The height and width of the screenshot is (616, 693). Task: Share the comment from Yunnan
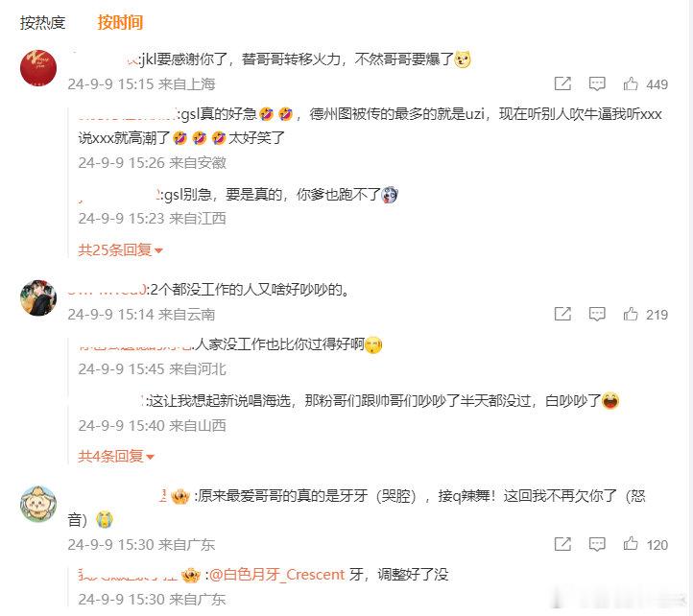562,314
